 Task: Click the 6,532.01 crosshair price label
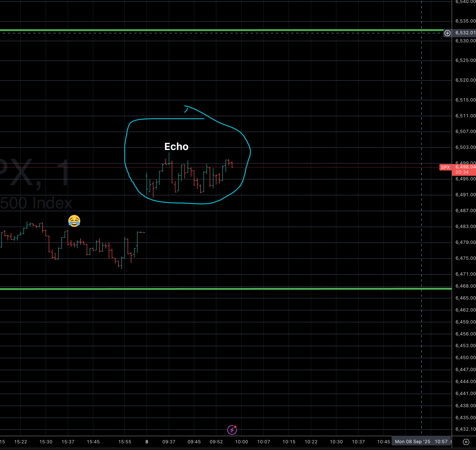click(465, 33)
